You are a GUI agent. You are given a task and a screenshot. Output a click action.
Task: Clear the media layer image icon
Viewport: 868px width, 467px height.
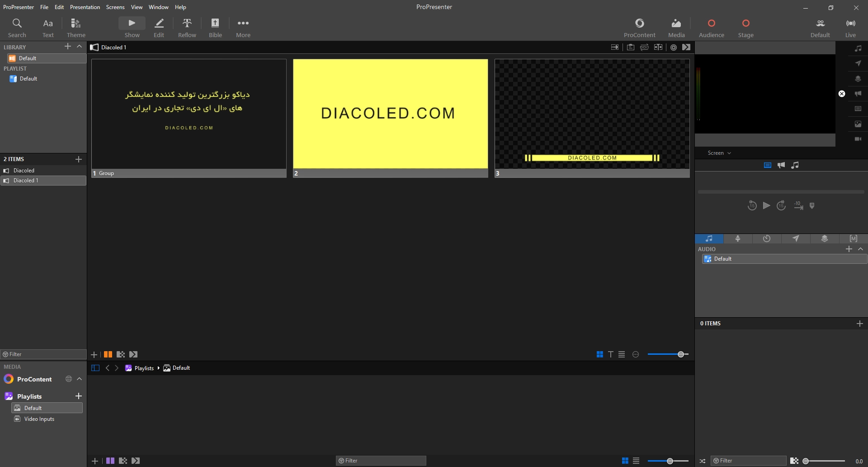[858, 124]
